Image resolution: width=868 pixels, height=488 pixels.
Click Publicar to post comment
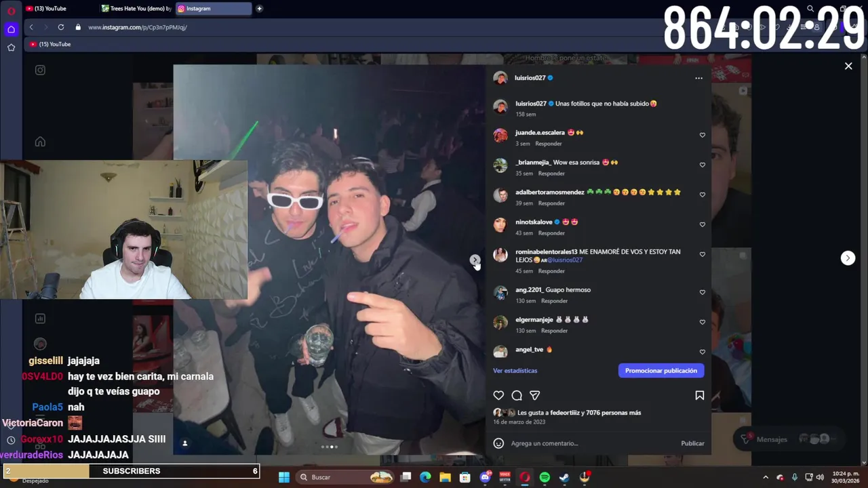692,443
